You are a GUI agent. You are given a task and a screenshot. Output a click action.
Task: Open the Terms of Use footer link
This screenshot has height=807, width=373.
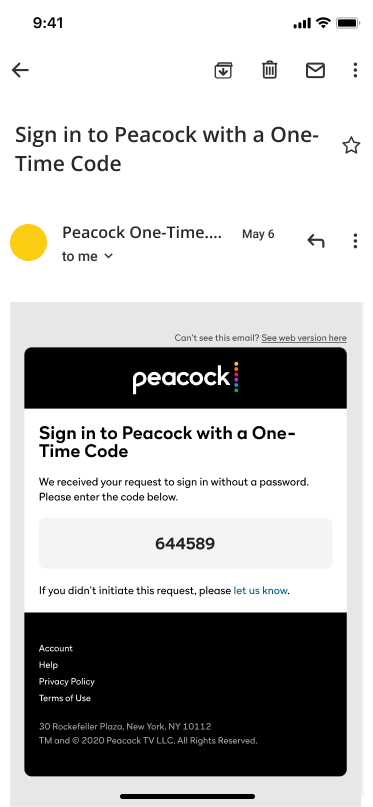coord(64,698)
